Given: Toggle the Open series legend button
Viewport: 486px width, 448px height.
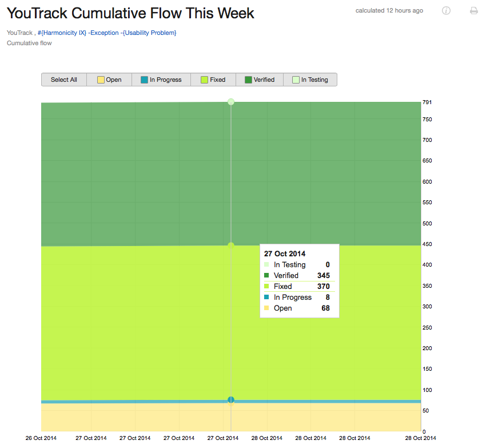Looking at the screenshot, I should 109,80.
